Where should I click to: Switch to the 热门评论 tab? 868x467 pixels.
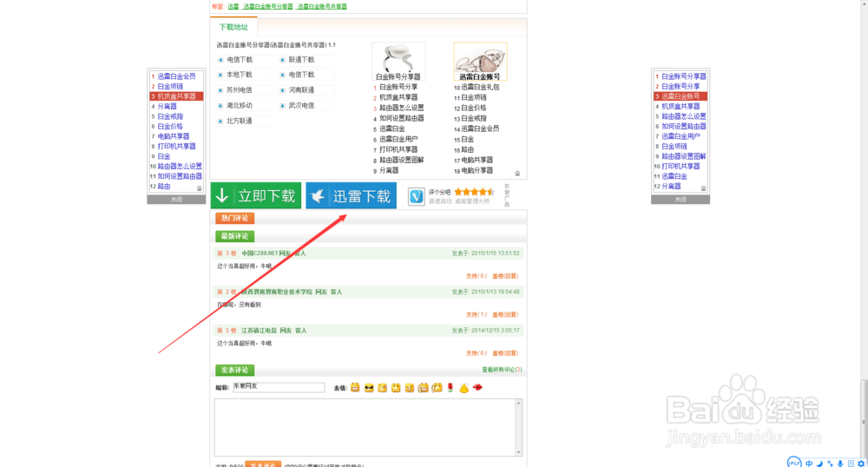coord(234,218)
